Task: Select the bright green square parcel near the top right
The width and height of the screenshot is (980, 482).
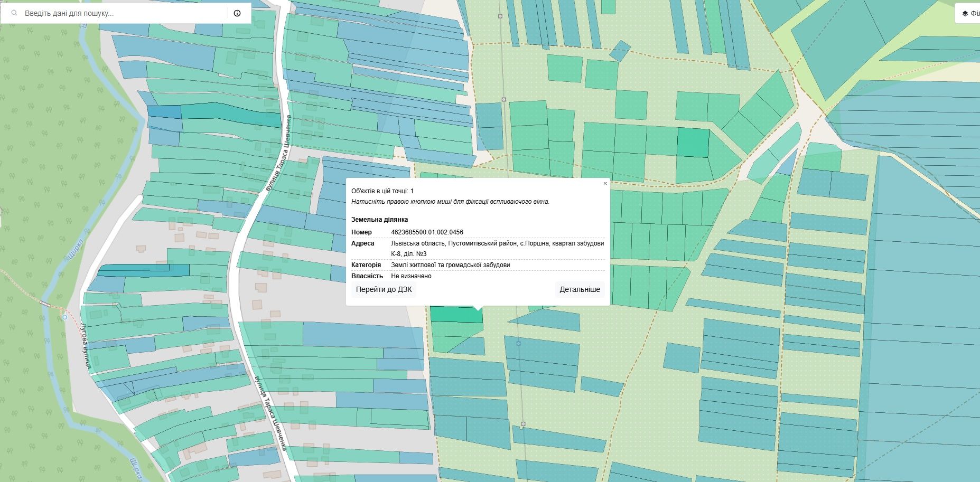Action: 693,143
